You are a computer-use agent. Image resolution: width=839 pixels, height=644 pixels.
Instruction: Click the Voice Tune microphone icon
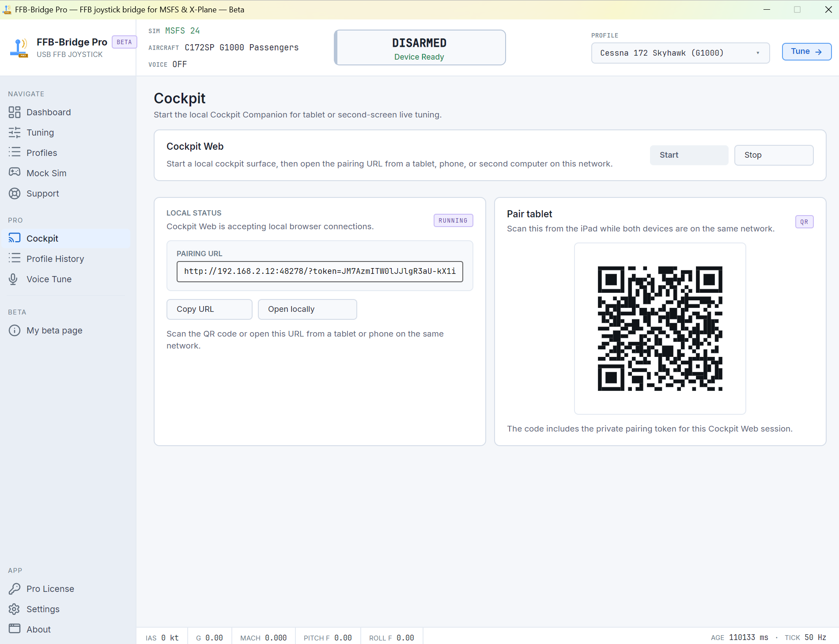[13, 279]
